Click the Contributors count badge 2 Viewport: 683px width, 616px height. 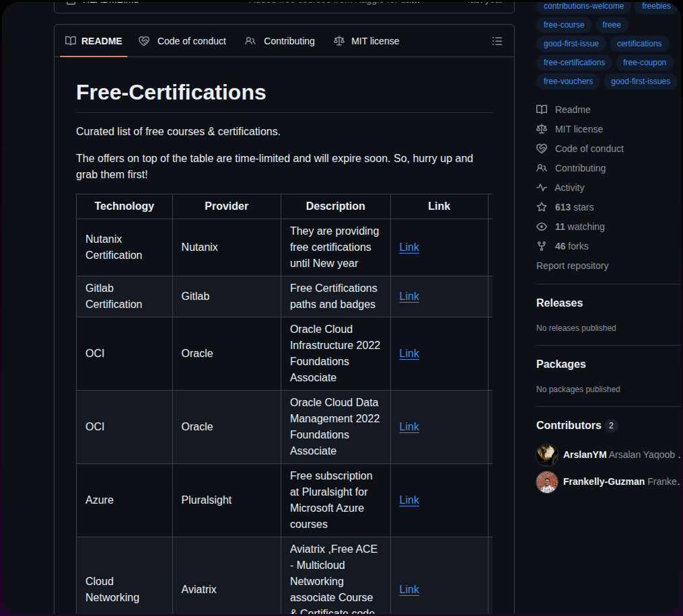point(611,425)
